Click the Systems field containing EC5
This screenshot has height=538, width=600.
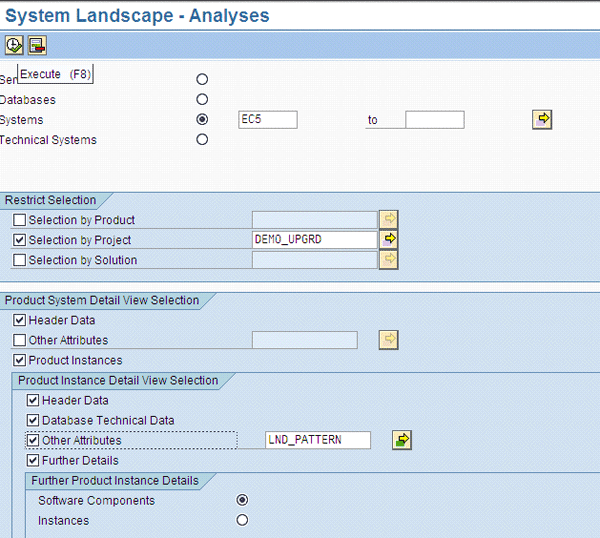point(268,119)
